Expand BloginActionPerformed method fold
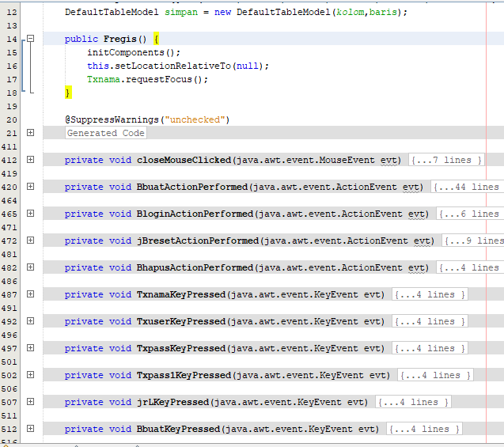504x447 pixels. pyautogui.click(x=31, y=214)
